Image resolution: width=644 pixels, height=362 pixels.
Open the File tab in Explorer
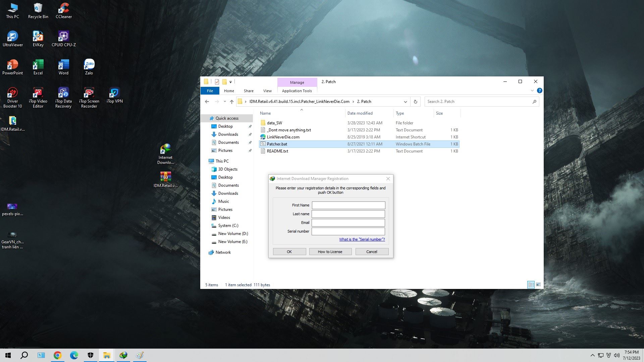(x=210, y=91)
